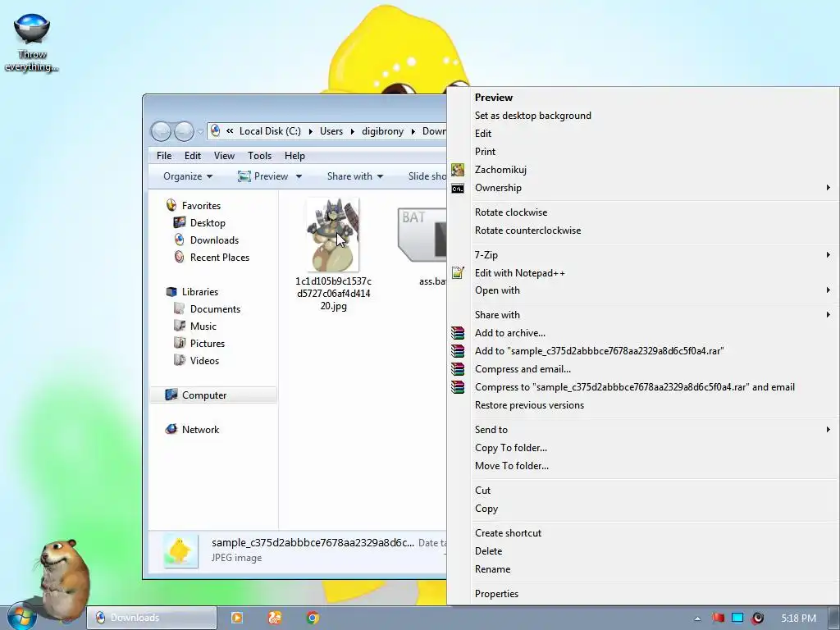Click the Computer icon in navigation pane
Screen dimensions: 840x630
point(171,395)
